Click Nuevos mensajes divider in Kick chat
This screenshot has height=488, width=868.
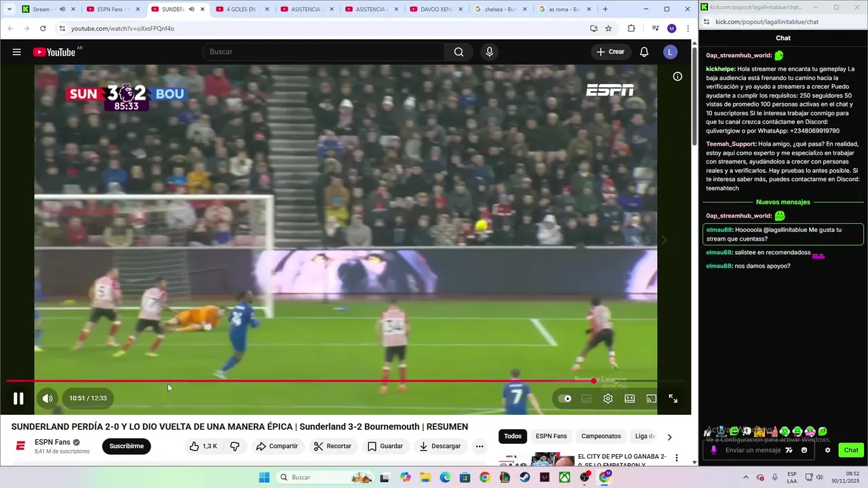[783, 202]
